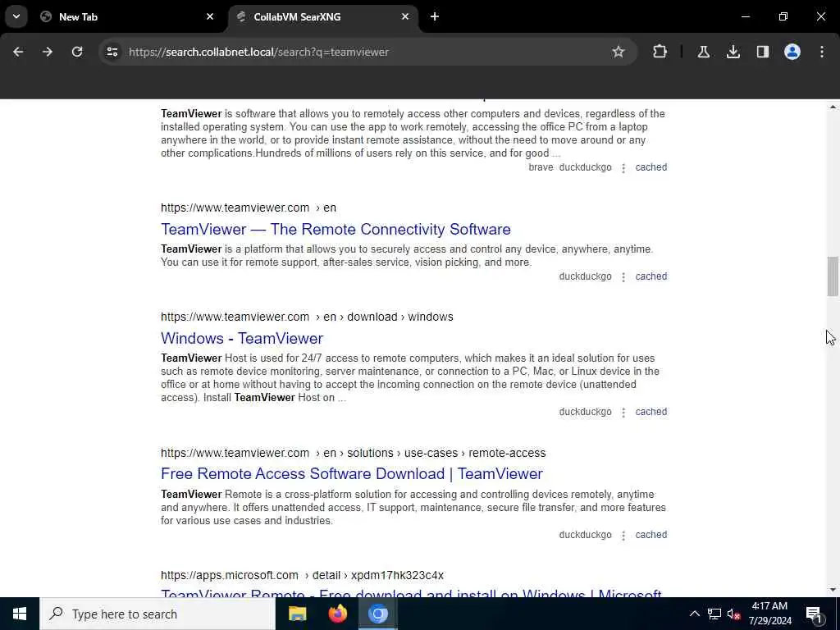Open the Windows Start menu
Viewport: 840px width, 630px height.
[20, 614]
